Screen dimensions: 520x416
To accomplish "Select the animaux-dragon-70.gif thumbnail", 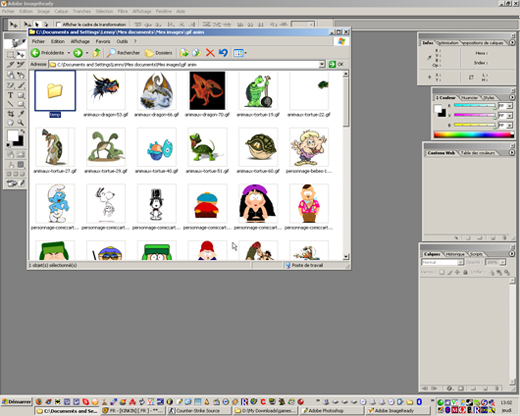I will pos(207,91).
